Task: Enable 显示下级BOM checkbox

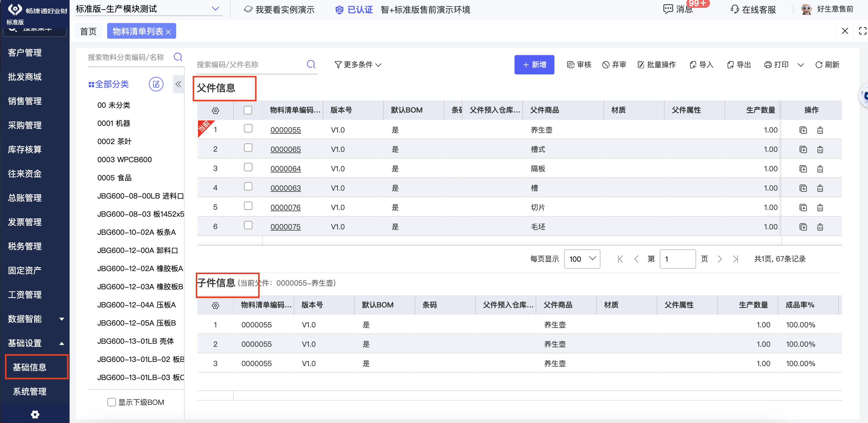Action: [112, 402]
